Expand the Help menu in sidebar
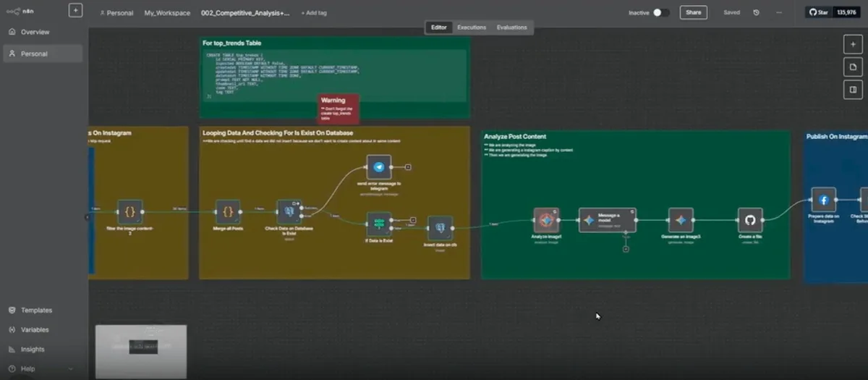 41,368
